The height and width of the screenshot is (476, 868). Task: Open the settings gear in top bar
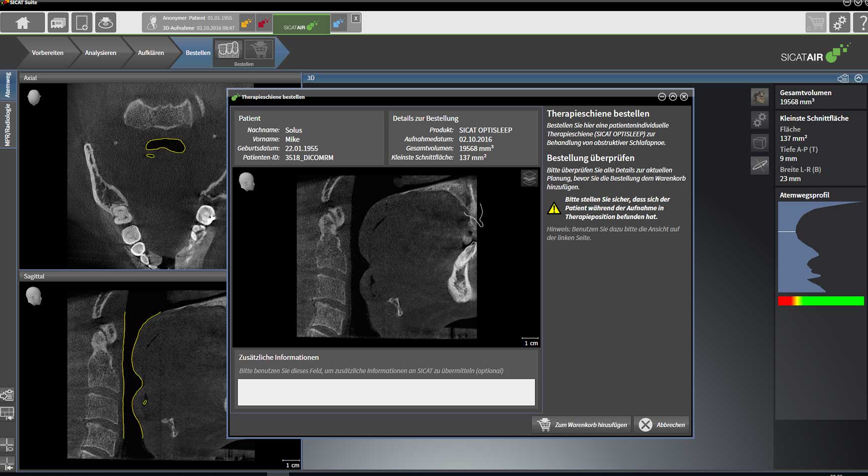tap(839, 23)
